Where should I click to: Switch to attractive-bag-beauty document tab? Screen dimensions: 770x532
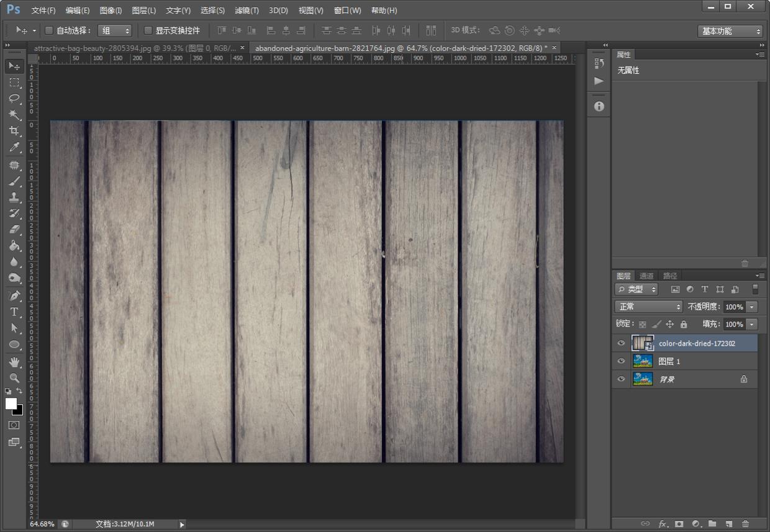[x=134, y=48]
